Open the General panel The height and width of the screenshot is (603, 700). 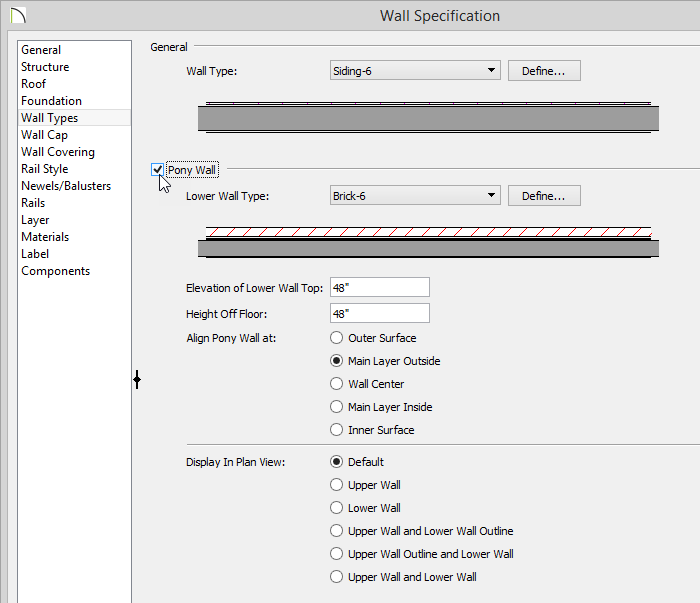click(x=74, y=50)
